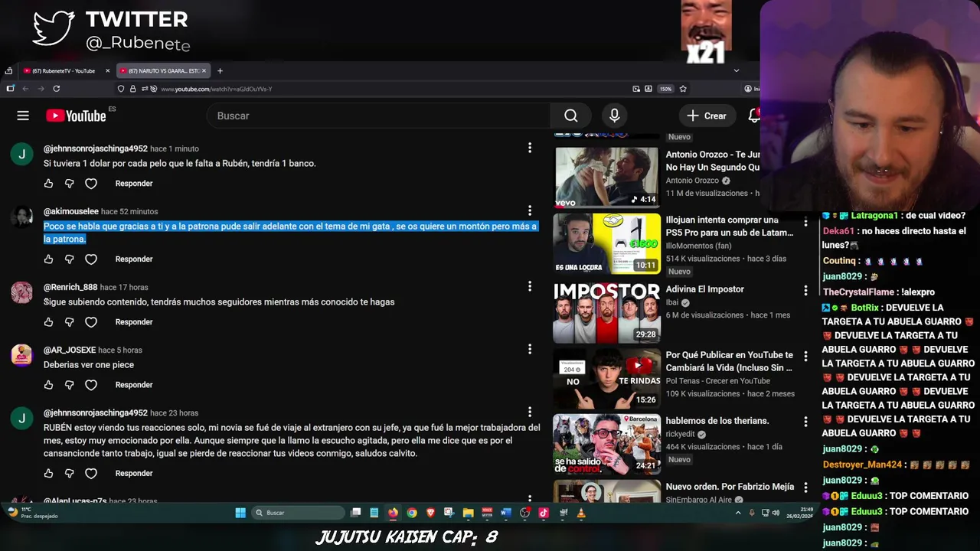Open Adivina El Impostor thumbnail
The height and width of the screenshot is (551, 980).
(x=606, y=312)
